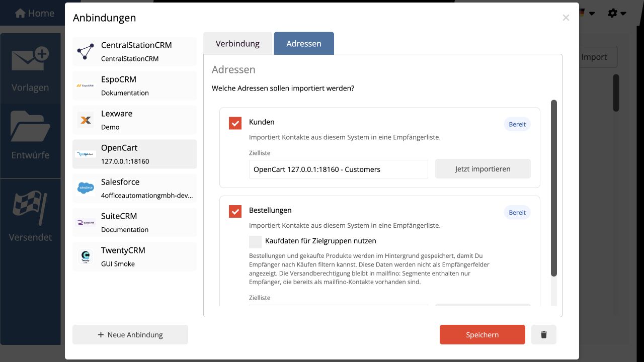Select the Lexware Demo connection
The width and height of the screenshot is (644, 362).
point(135,120)
